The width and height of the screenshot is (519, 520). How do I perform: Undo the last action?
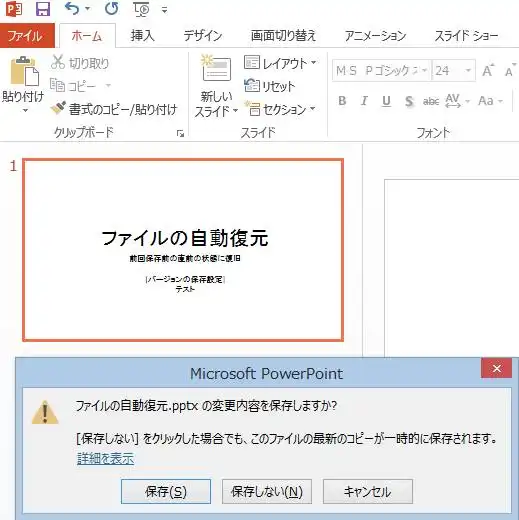72,9
